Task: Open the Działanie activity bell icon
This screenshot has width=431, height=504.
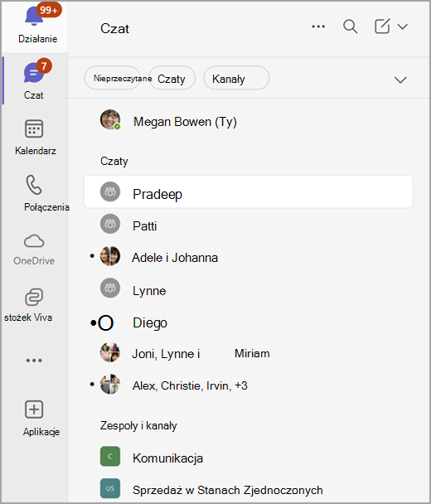Action: (x=34, y=16)
